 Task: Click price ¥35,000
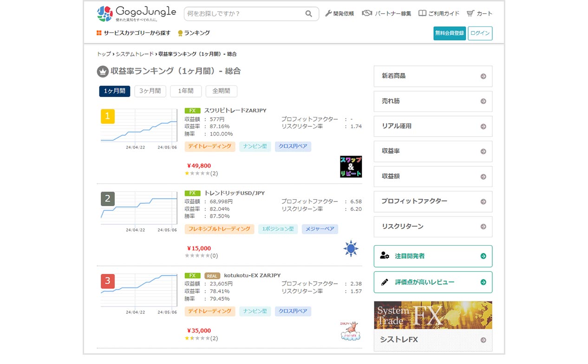pyautogui.click(x=199, y=331)
